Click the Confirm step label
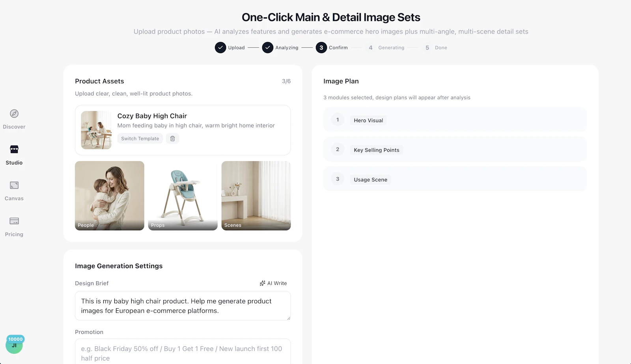The height and width of the screenshot is (364, 631). click(x=338, y=48)
